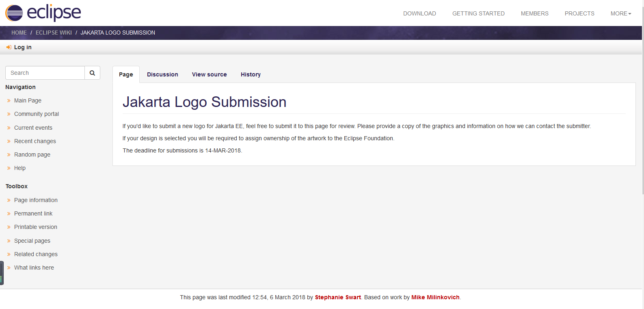The image size is (644, 309).
Task: Open What links here
Action: click(34, 268)
